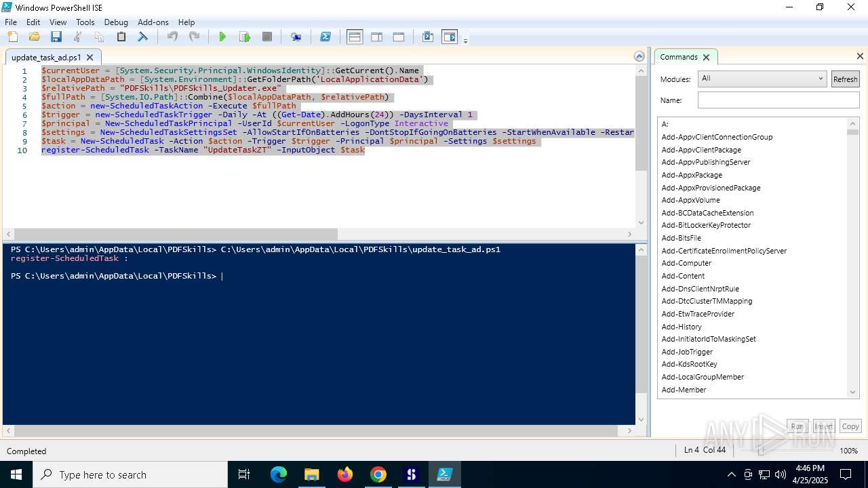The height and width of the screenshot is (488, 868).
Task: Open the Add-ons menu
Action: [x=153, y=22]
